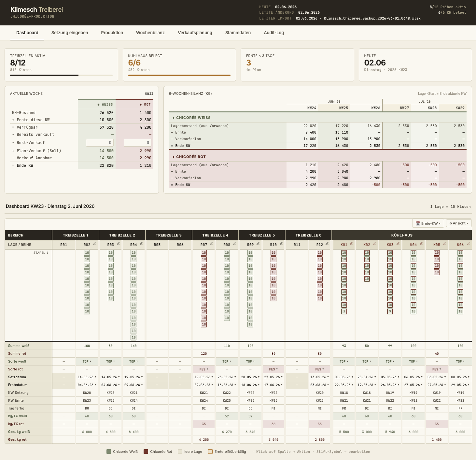Click the Kühlhaus section header
The image size is (476, 460).
coord(402,235)
